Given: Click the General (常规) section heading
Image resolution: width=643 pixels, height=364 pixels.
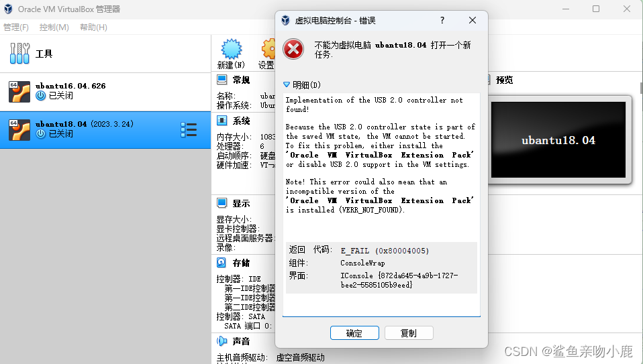Looking at the screenshot, I should [x=241, y=80].
